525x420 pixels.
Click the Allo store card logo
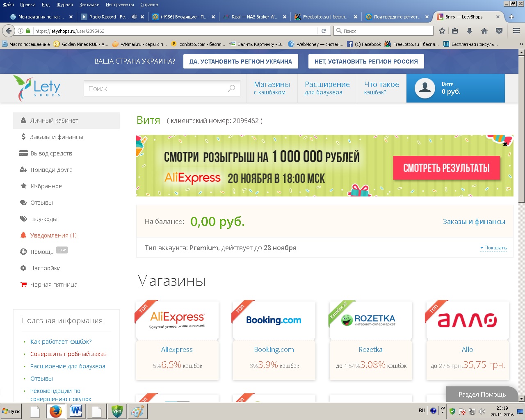468,320
